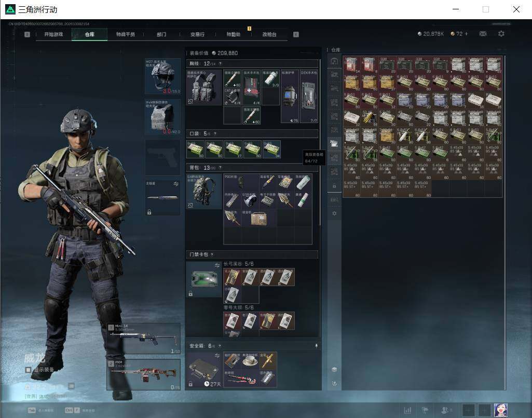Viewport: 532px width, 418px height.
Task: Select the equipped body armor slot
Action: (x=162, y=117)
